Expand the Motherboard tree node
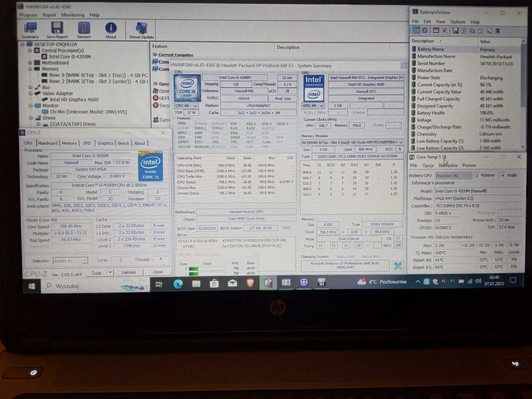Image resolution: width=532 pixels, height=399 pixels. coord(30,63)
